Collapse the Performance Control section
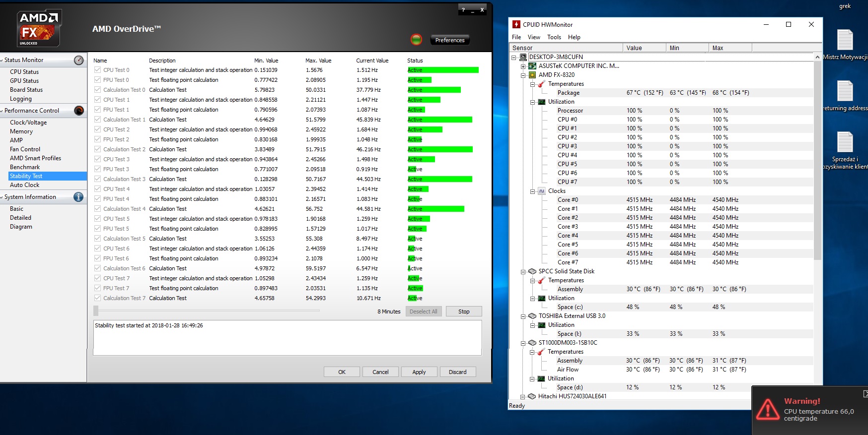The image size is (868, 435). coord(2,111)
